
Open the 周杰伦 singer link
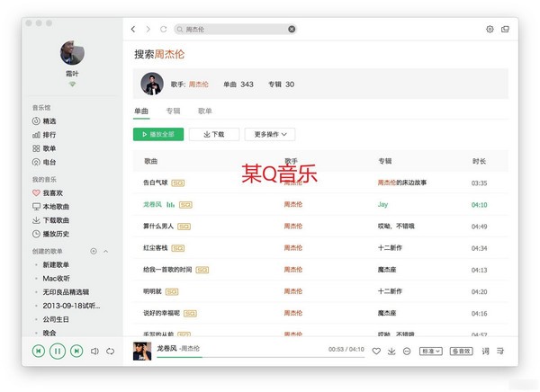pos(198,84)
